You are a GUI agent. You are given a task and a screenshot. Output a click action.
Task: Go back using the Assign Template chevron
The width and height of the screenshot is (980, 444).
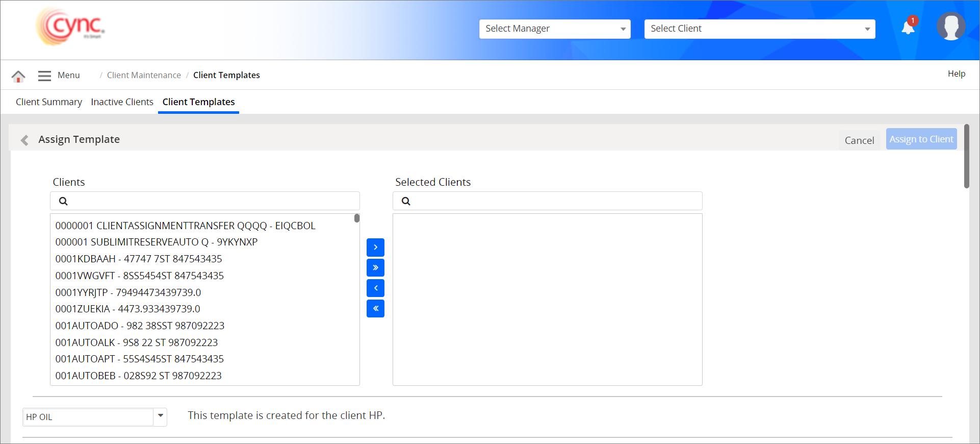[x=24, y=140]
